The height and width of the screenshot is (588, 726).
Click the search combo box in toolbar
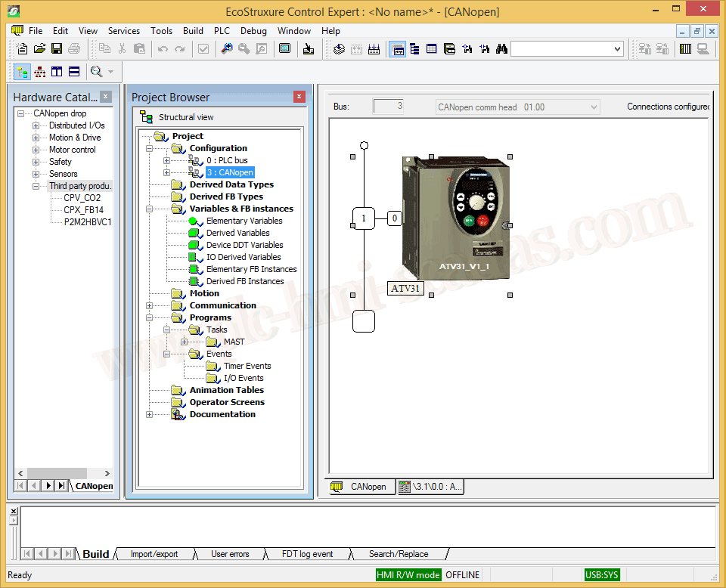point(566,49)
